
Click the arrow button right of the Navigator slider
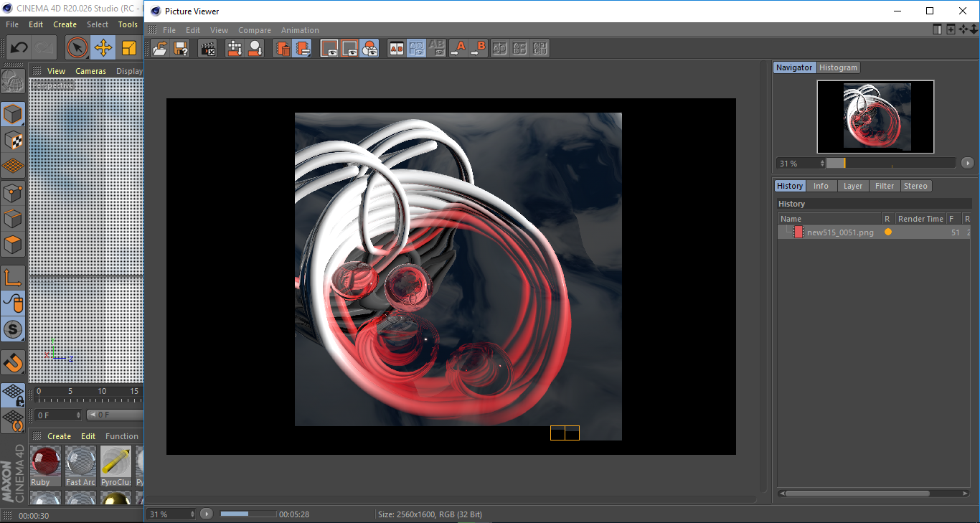tap(968, 164)
